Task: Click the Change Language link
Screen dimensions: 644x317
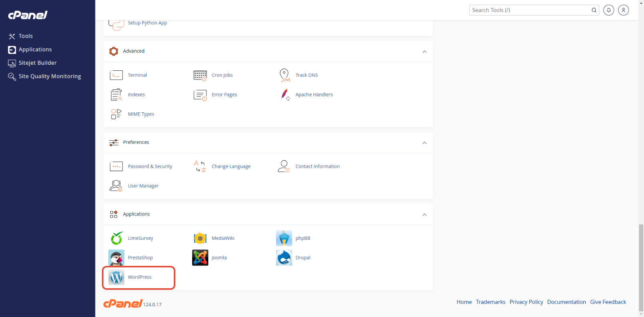Action: pos(231,166)
